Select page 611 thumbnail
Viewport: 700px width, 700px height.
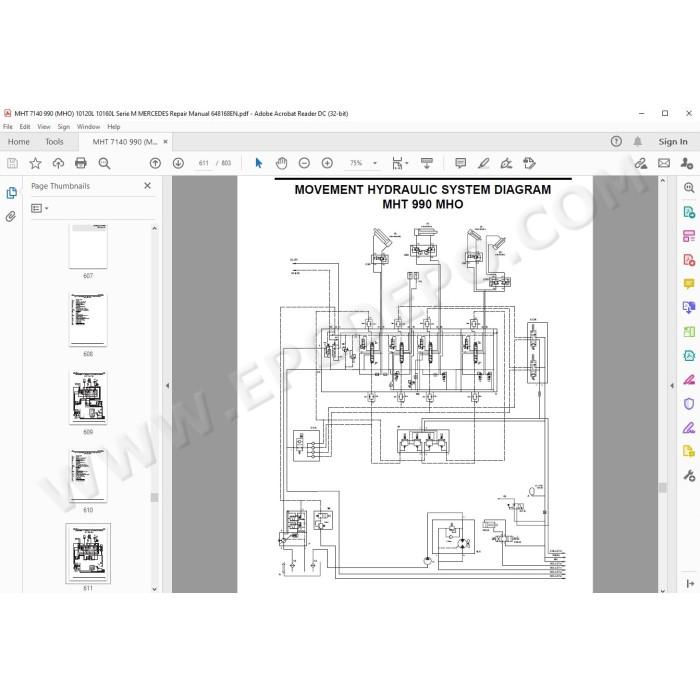pyautogui.click(x=88, y=554)
